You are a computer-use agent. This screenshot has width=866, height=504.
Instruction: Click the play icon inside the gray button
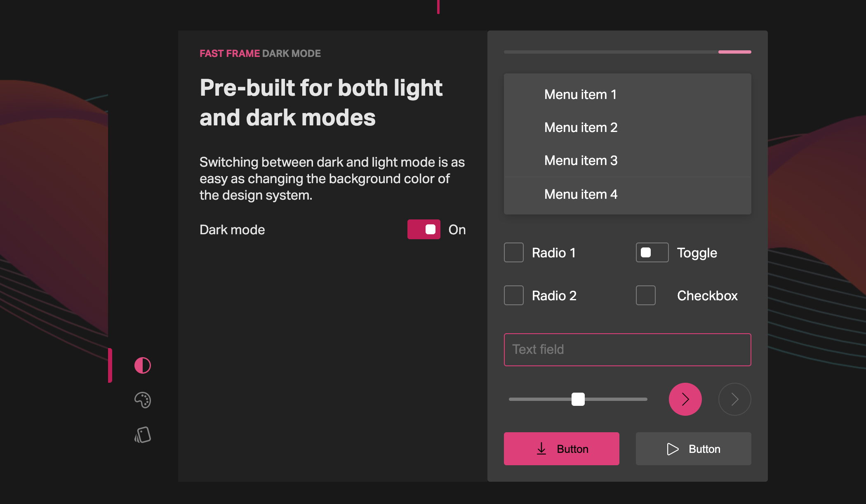673,449
